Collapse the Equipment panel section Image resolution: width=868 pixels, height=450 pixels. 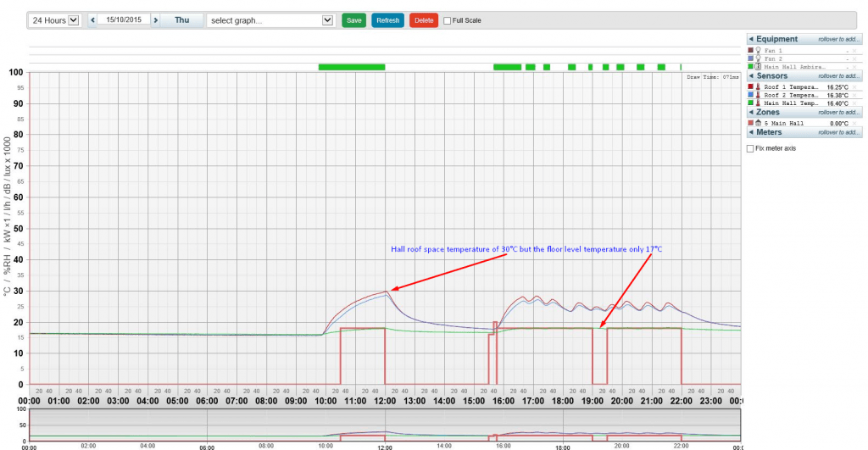(x=751, y=39)
